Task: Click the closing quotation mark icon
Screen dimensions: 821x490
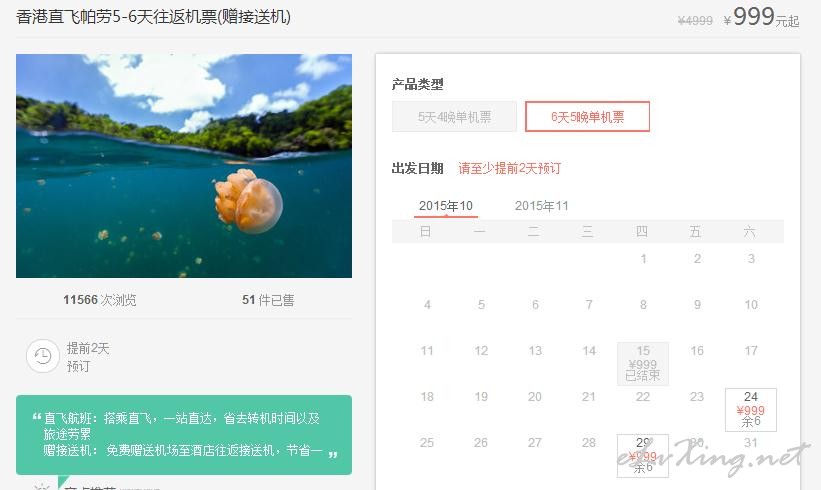Action: [332, 454]
